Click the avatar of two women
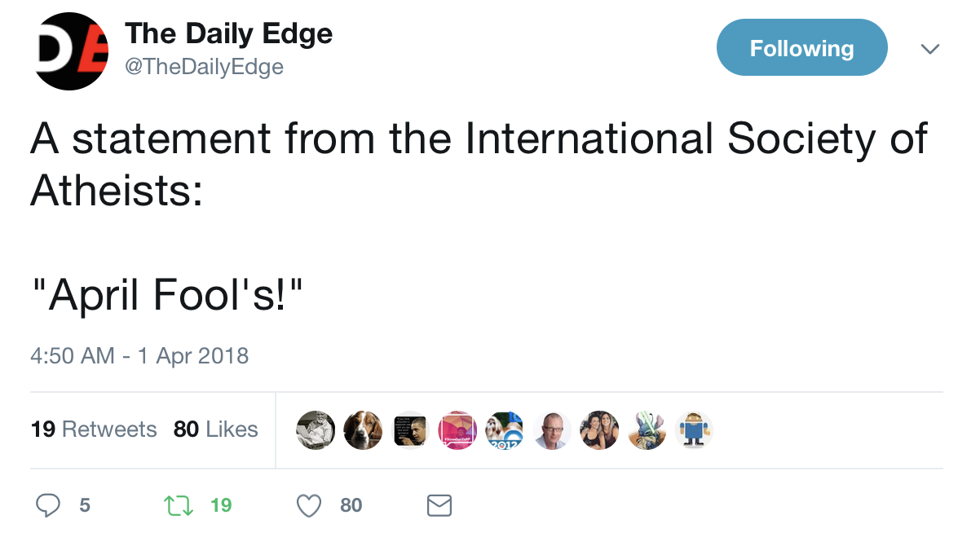980x546 pixels. click(599, 429)
